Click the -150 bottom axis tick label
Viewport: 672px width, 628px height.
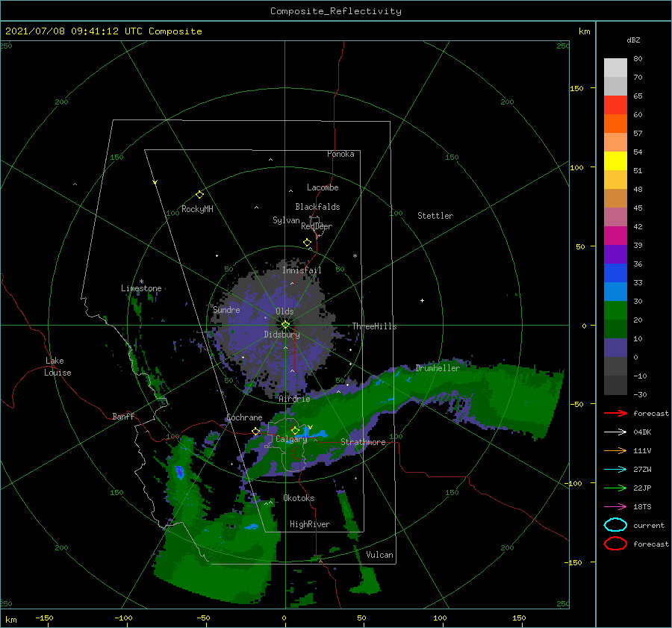pos(44,618)
